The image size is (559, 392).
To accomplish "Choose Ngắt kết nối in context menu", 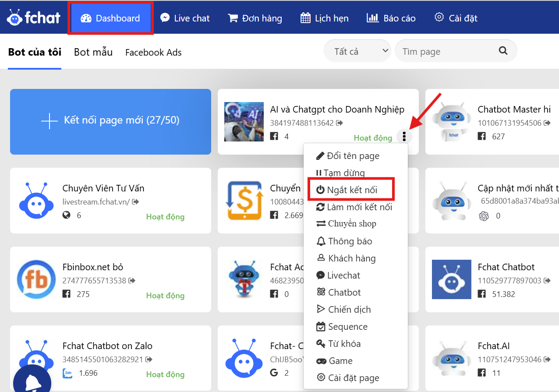I will (x=351, y=190).
